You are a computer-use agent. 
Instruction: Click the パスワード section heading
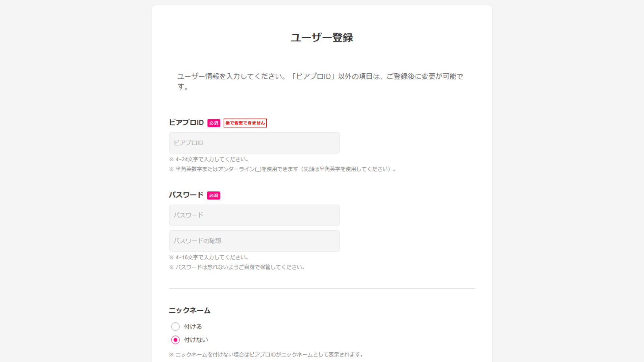point(186,195)
